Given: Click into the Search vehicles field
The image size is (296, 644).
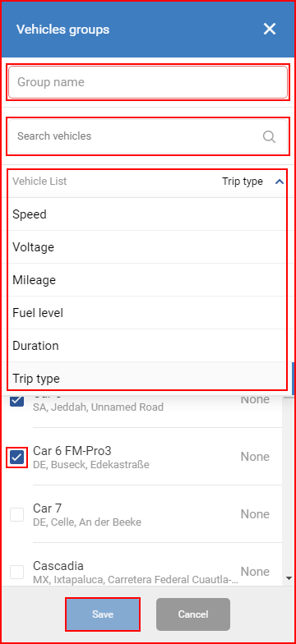Looking at the screenshot, I should coord(148,136).
